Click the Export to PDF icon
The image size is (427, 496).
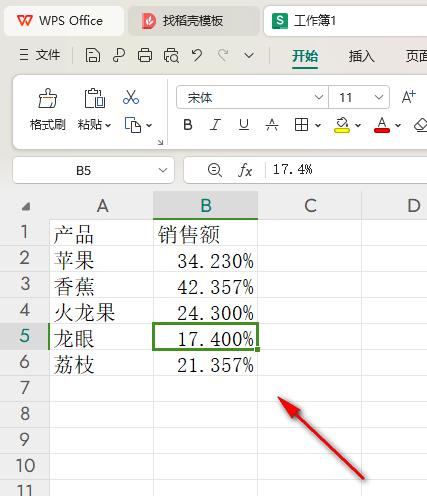119,55
